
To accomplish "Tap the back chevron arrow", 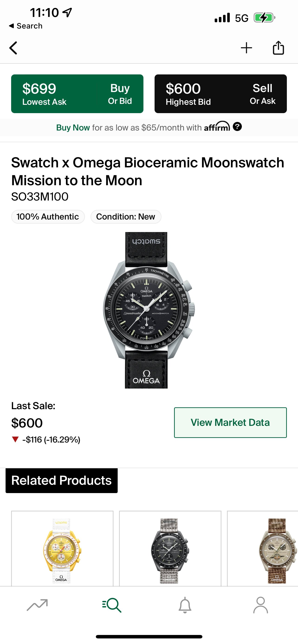I will 13,48.
